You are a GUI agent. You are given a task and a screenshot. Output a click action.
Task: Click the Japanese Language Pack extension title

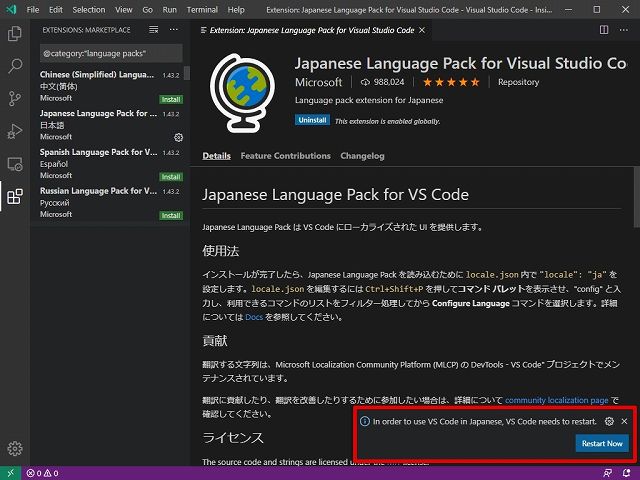[x=460, y=64]
